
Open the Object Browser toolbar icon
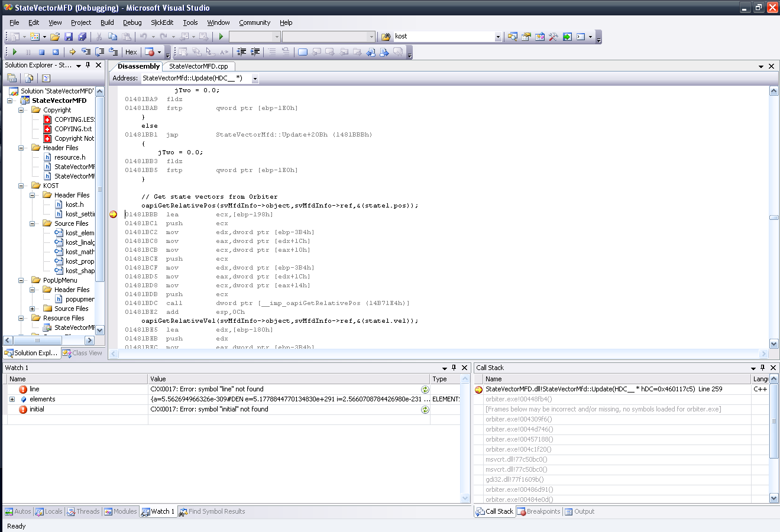tap(540, 37)
